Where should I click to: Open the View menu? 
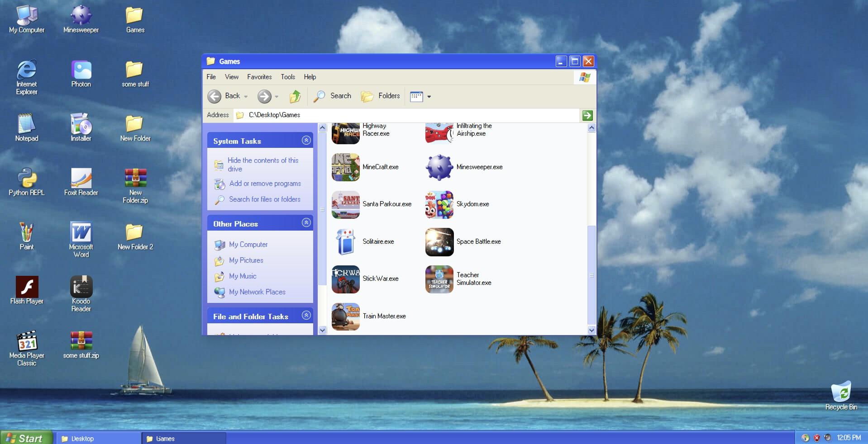pyautogui.click(x=232, y=77)
